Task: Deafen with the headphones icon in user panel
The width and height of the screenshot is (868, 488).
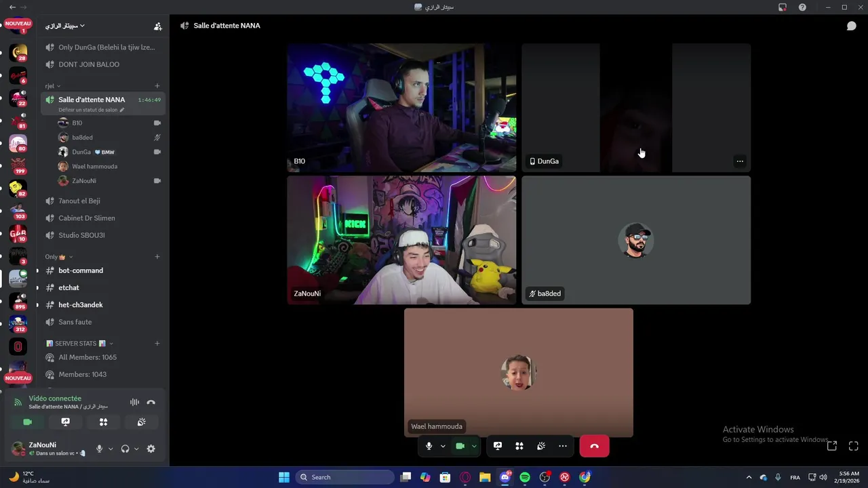Action: [125, 449]
